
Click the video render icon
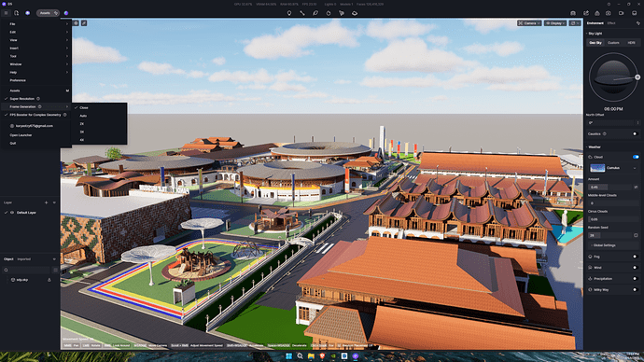[x=621, y=13]
